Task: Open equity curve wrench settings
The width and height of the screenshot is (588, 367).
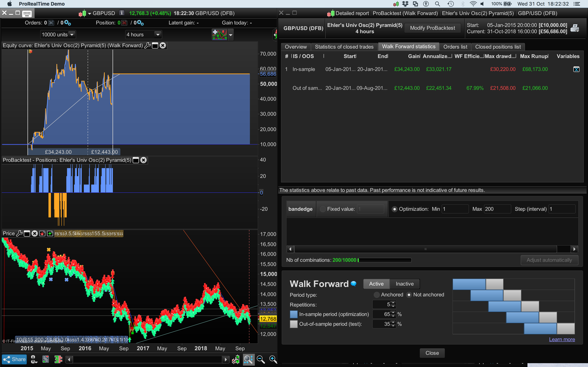Action: coord(147,45)
